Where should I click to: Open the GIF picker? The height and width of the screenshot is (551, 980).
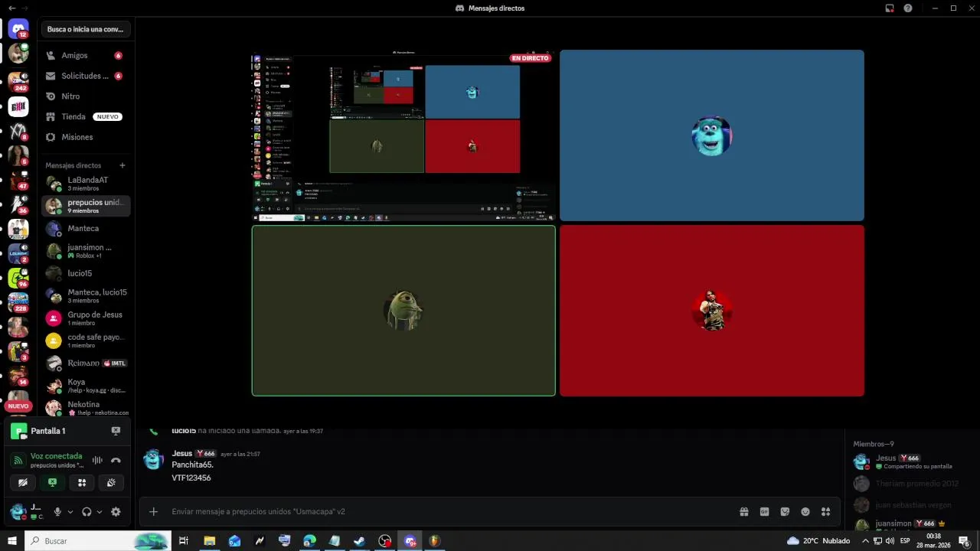click(x=764, y=512)
